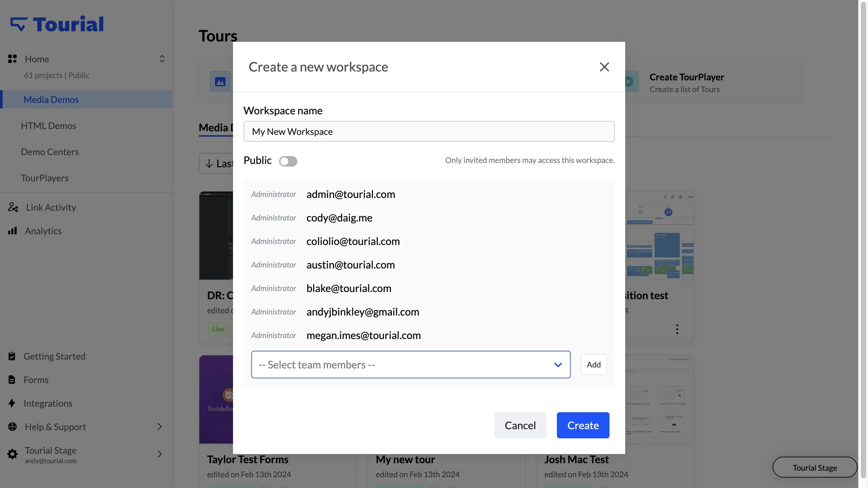
Task: Open the Josh Mac Test thumbnail
Action: pyautogui.click(x=659, y=399)
